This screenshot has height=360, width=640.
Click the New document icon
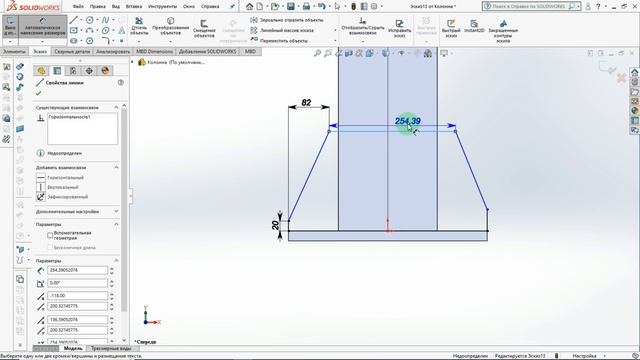pos(260,7)
